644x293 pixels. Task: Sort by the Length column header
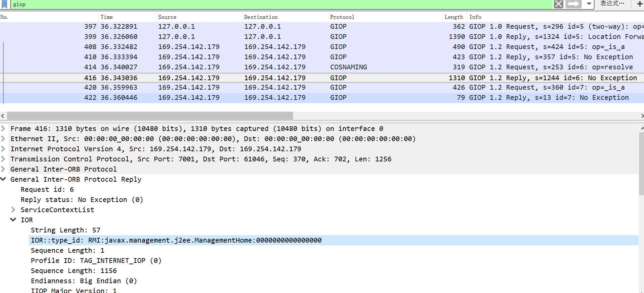(x=455, y=17)
